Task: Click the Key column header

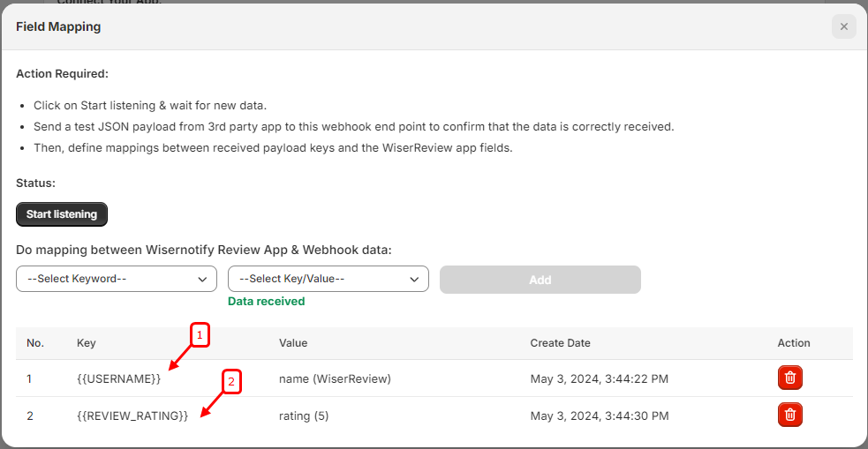Action: click(x=87, y=343)
